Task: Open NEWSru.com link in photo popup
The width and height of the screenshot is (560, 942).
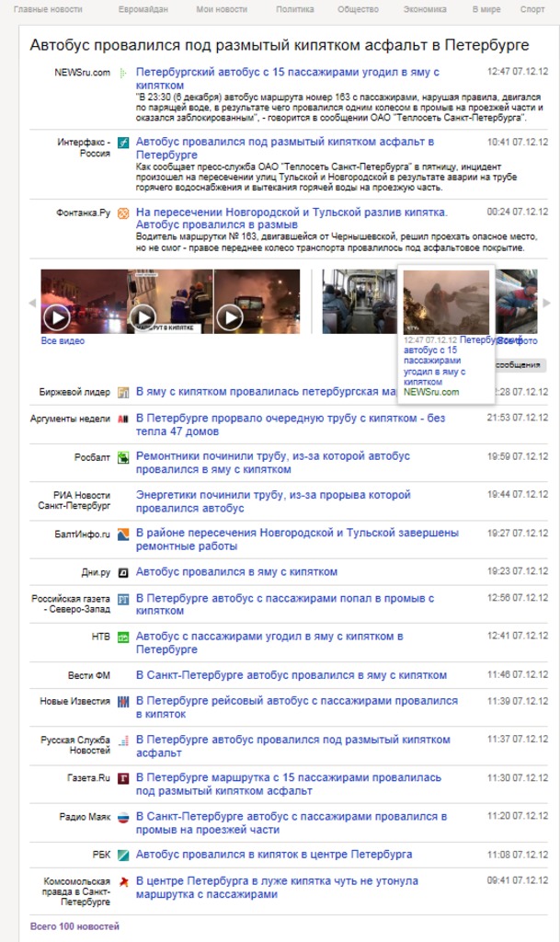Action: pyautogui.click(x=431, y=392)
